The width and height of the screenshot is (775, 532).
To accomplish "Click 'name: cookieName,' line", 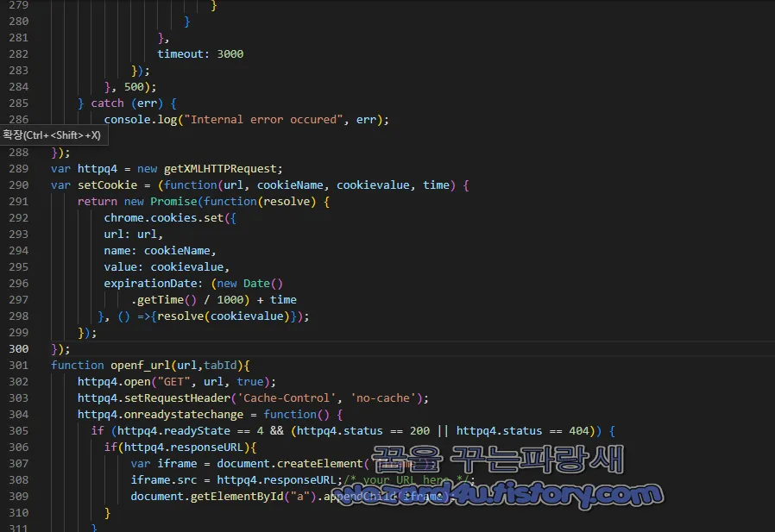I will pos(161,250).
